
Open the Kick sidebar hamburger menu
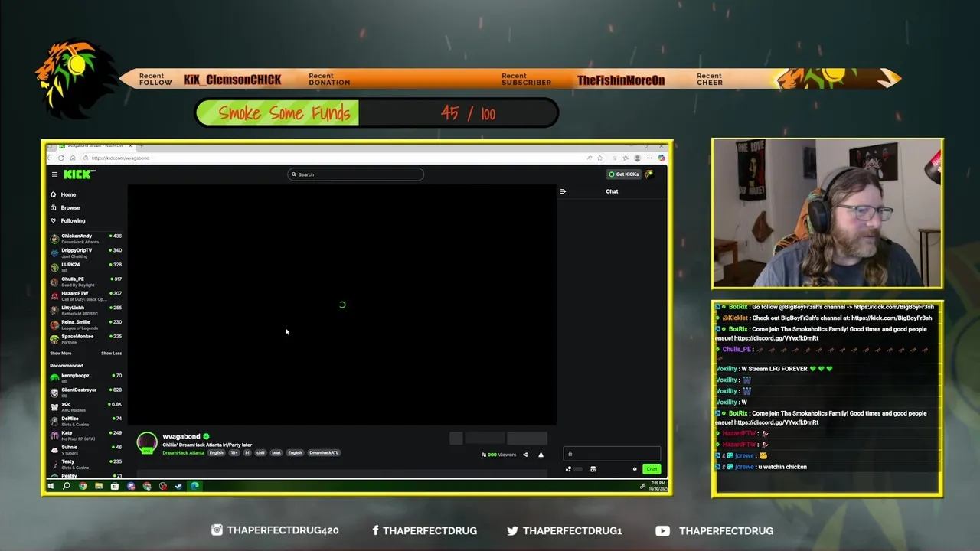point(54,174)
